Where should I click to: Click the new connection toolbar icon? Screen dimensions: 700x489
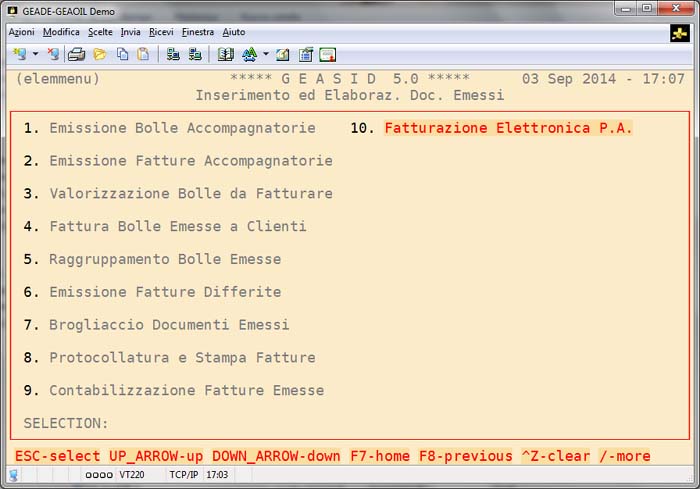(20, 54)
